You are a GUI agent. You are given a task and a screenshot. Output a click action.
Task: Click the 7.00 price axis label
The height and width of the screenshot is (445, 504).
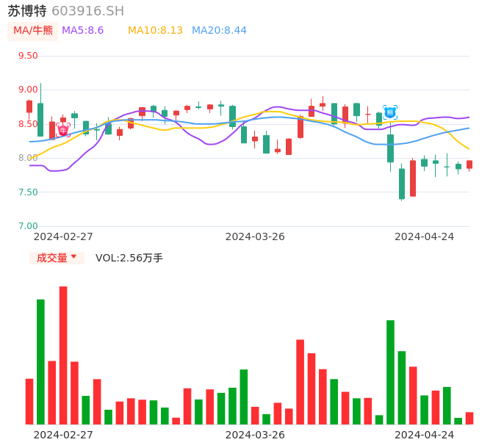27,226
